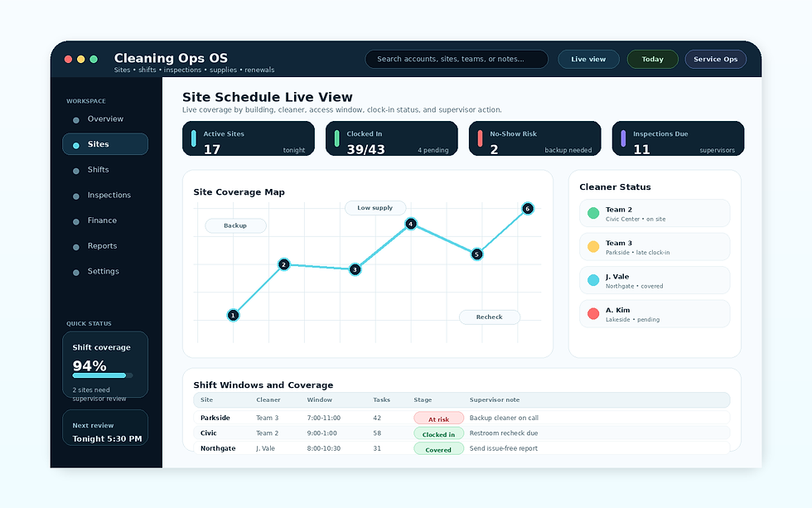This screenshot has width=812, height=508.
Task: Click the Stage column header
Action: click(x=423, y=399)
